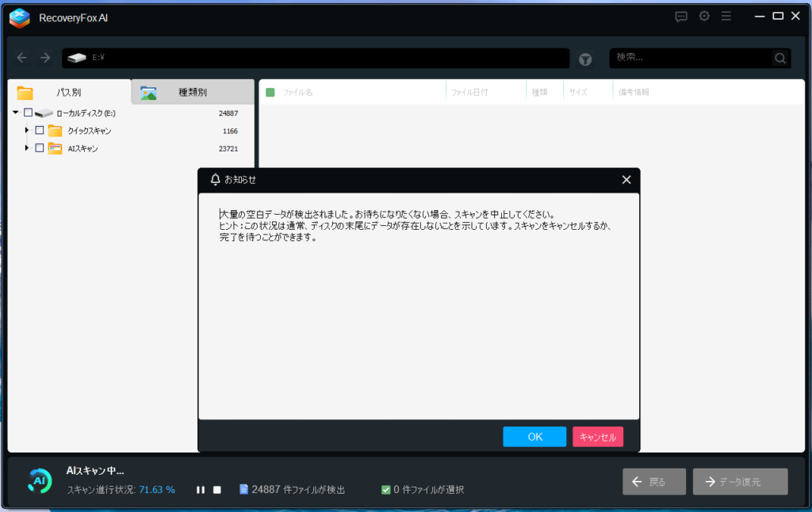Click the search magnifier icon
This screenshot has height=512, width=812.
(780, 58)
